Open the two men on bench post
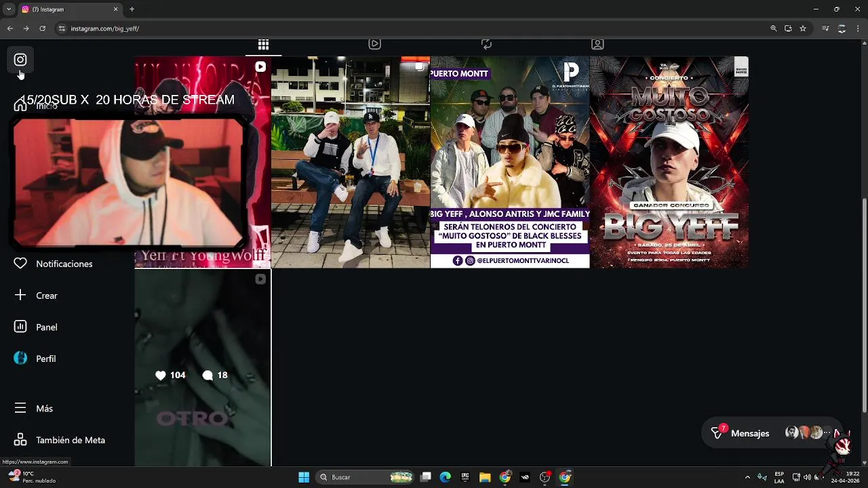This screenshot has width=868, height=488. [351, 163]
